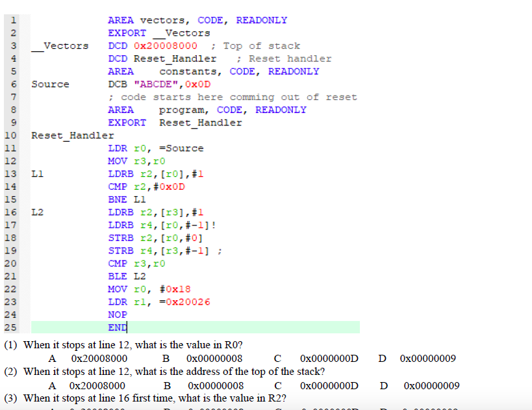Click the __Vectors label on line 3

point(57,45)
